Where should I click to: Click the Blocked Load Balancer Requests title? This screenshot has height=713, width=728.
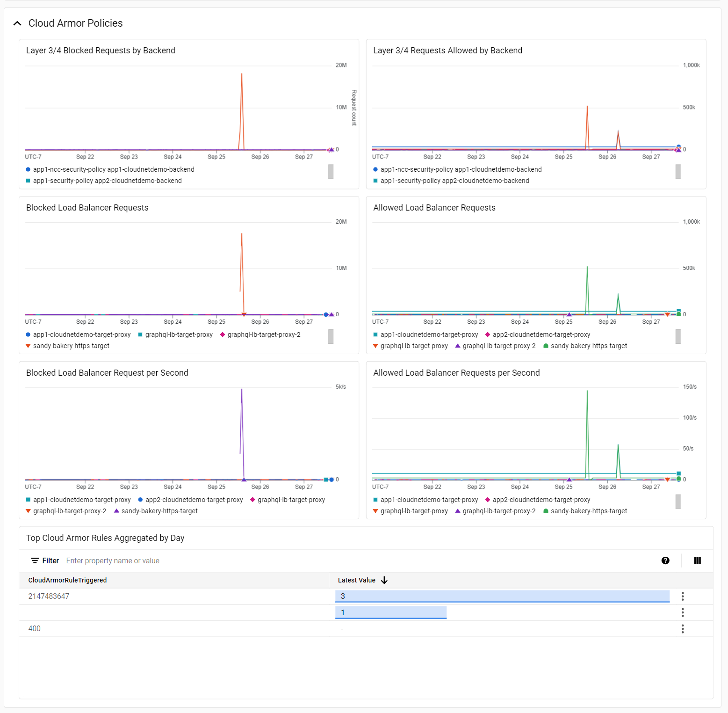(x=87, y=208)
